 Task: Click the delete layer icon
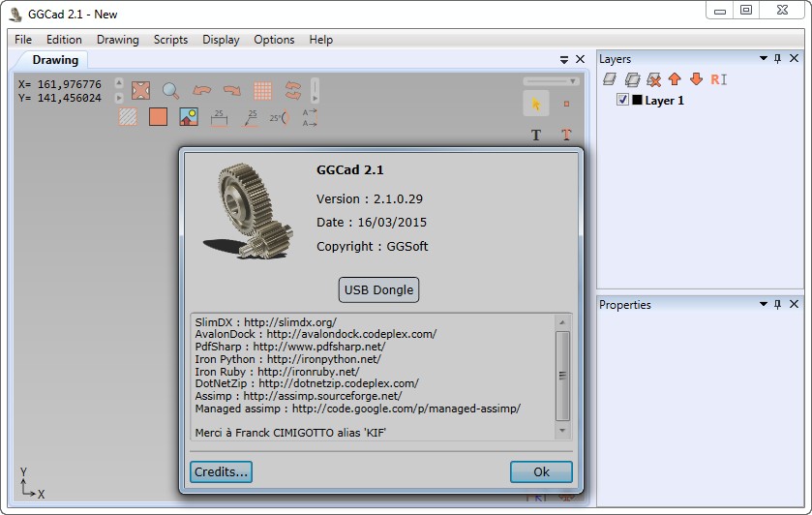point(654,79)
